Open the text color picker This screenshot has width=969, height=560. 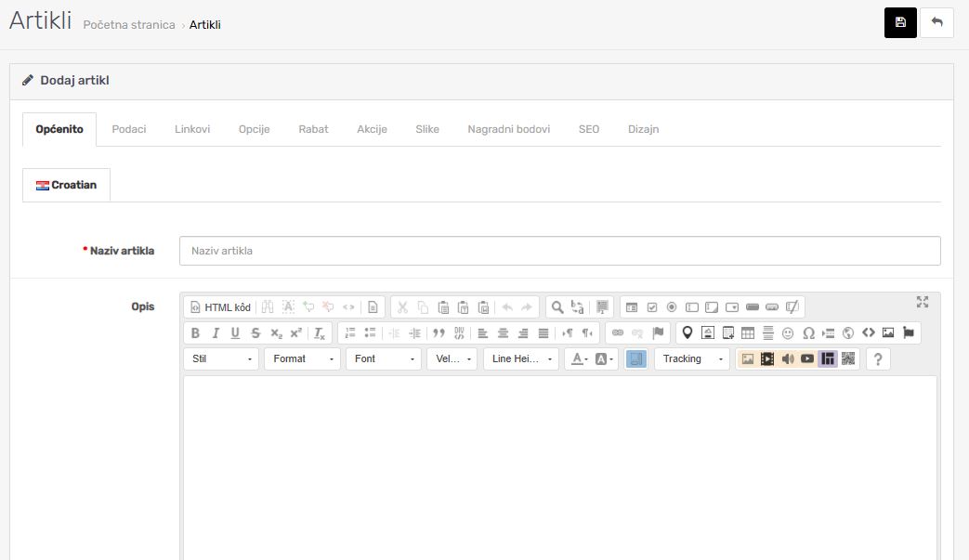(x=579, y=358)
